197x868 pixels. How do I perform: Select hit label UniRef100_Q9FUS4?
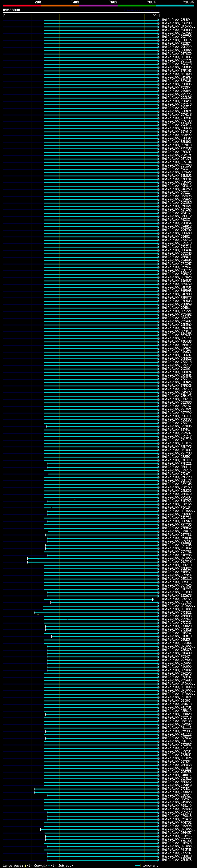click(x=177, y=223)
